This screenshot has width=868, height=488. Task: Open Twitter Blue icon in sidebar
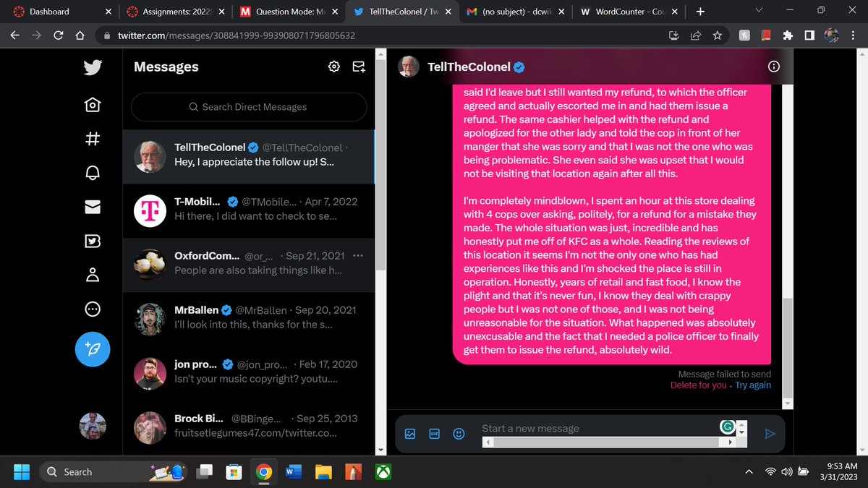point(92,241)
